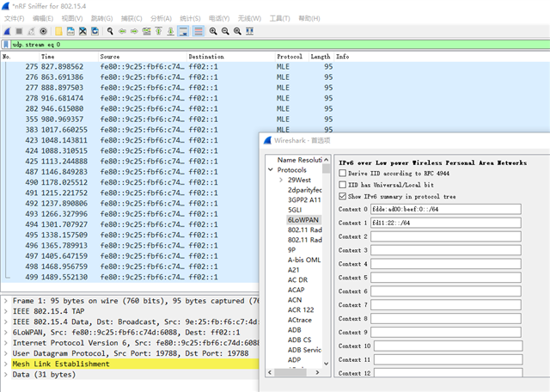
Task: Toggle packet colorization rules icon
Action: coord(199,32)
